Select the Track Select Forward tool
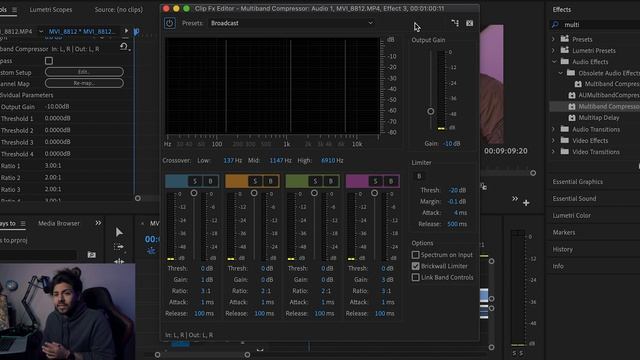Screen dimensions: 640x360 click(119, 247)
